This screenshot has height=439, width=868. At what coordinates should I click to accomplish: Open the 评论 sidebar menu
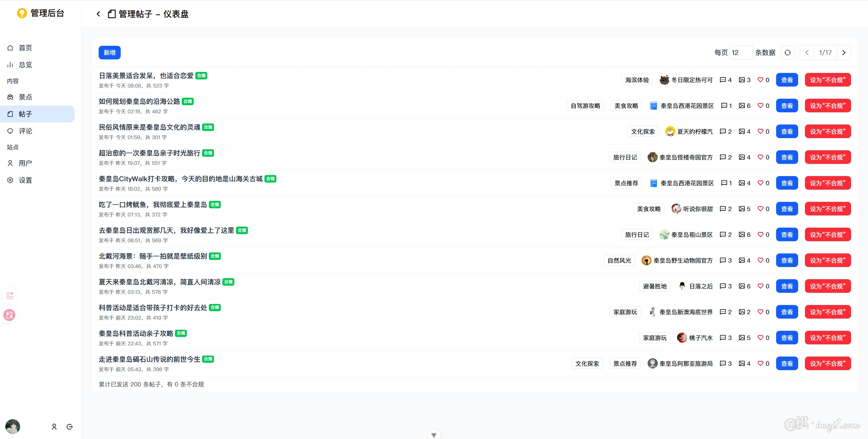coord(25,131)
